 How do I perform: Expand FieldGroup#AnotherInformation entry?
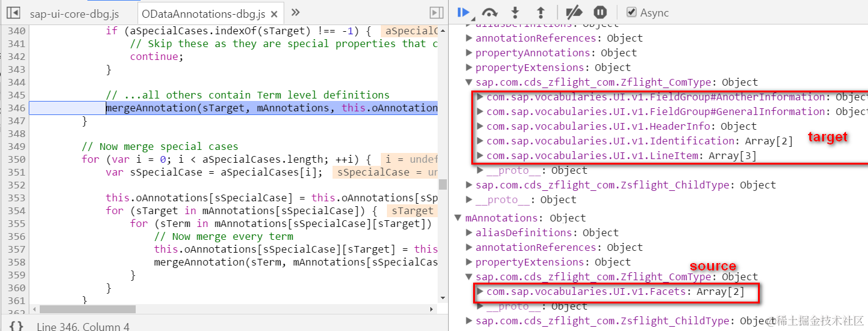click(480, 97)
